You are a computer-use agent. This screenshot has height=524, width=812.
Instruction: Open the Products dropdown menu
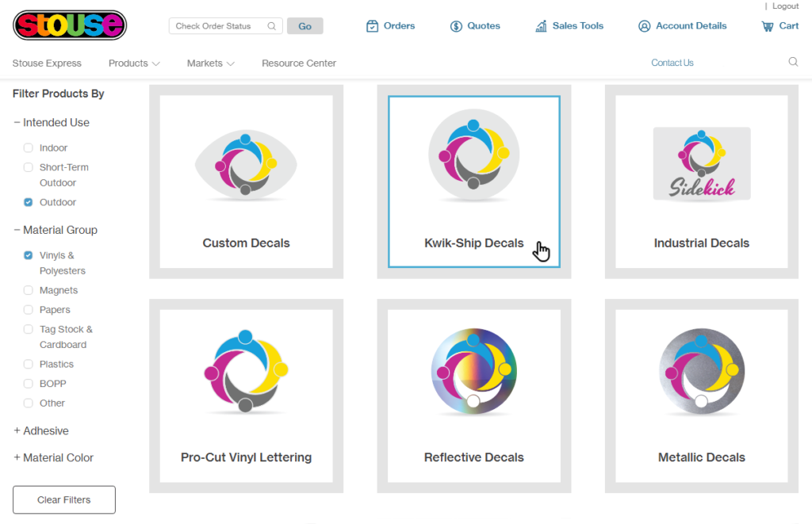click(x=133, y=63)
